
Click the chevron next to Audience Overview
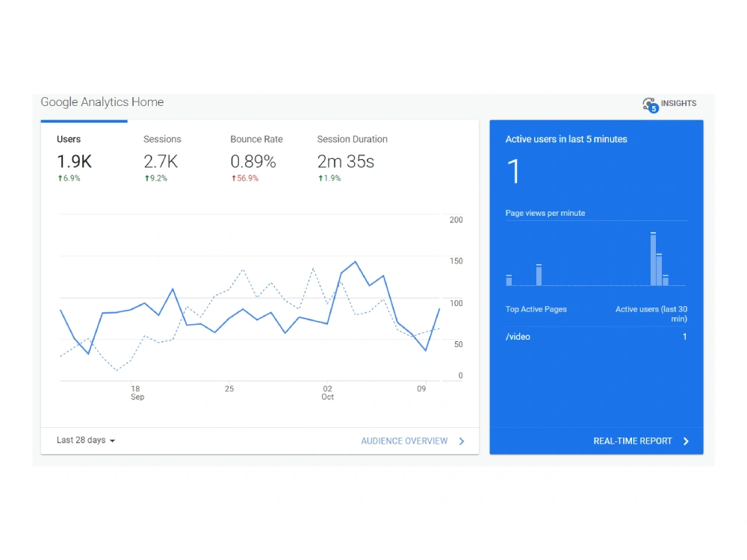click(x=462, y=441)
